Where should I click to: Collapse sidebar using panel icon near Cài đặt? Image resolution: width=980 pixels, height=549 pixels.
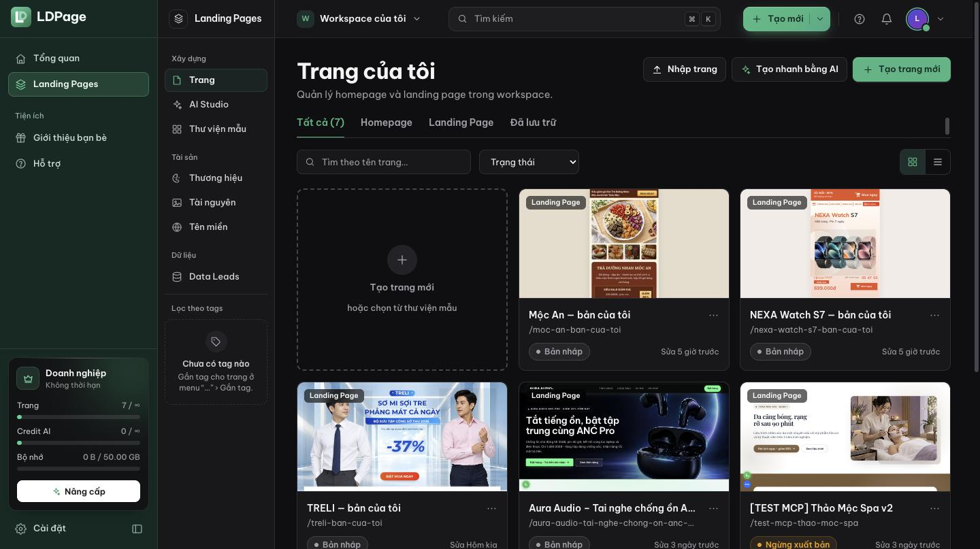coord(137,529)
